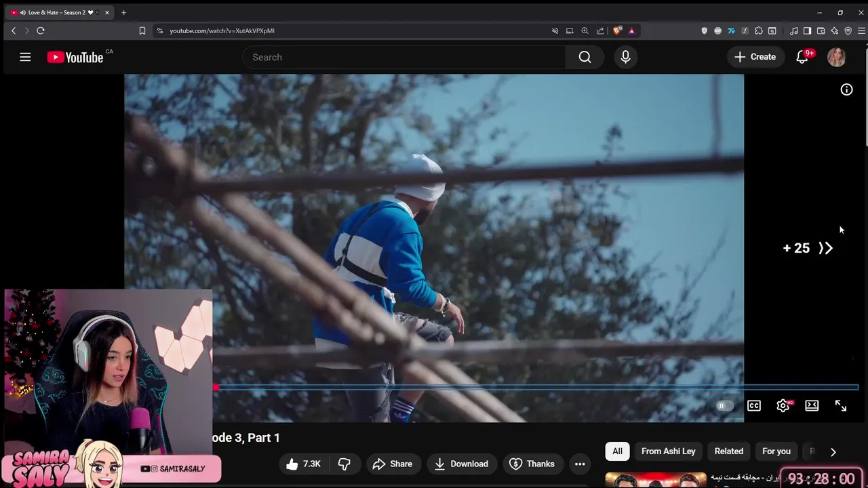Open YouTube notifications bell
Screen dimensions: 868x488
802,57
